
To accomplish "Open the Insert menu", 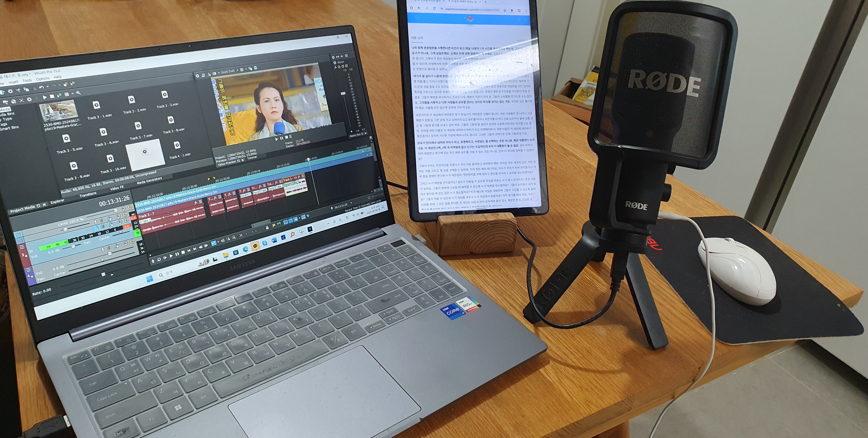I will click(x=14, y=82).
